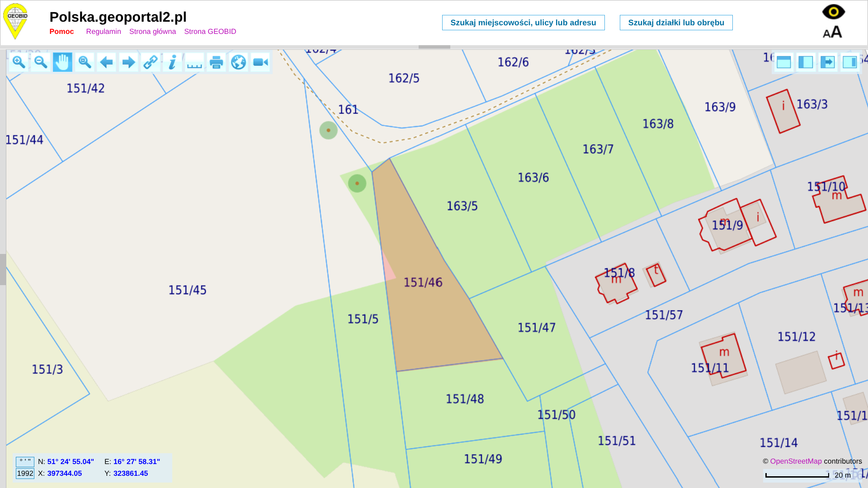Screen dimensions: 868x488
Task: Click the video camera icon
Action: click(x=260, y=62)
